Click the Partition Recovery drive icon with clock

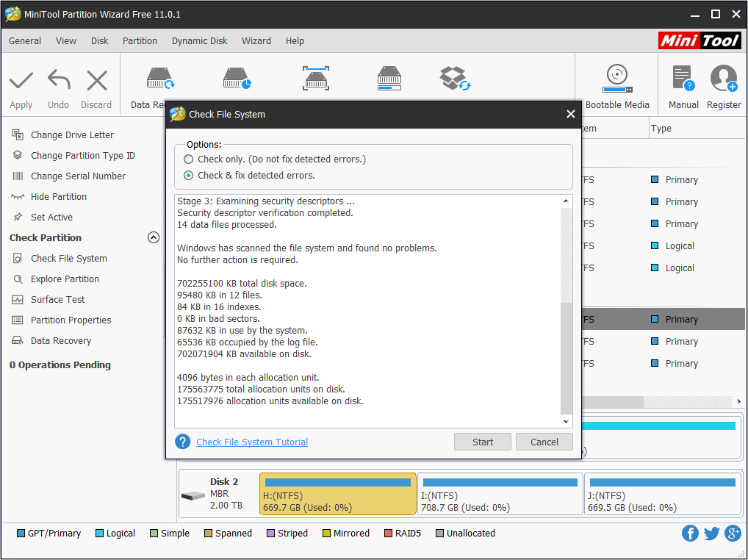click(x=237, y=79)
